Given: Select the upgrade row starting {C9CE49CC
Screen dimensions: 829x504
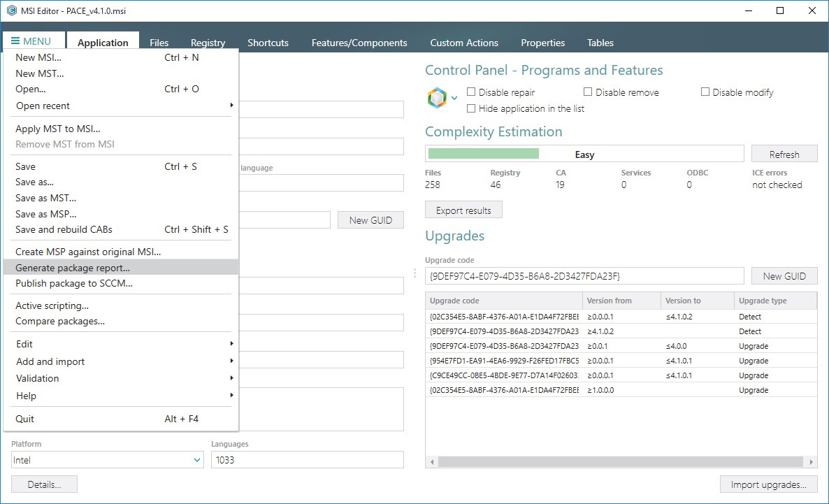Looking at the screenshot, I should point(621,375).
